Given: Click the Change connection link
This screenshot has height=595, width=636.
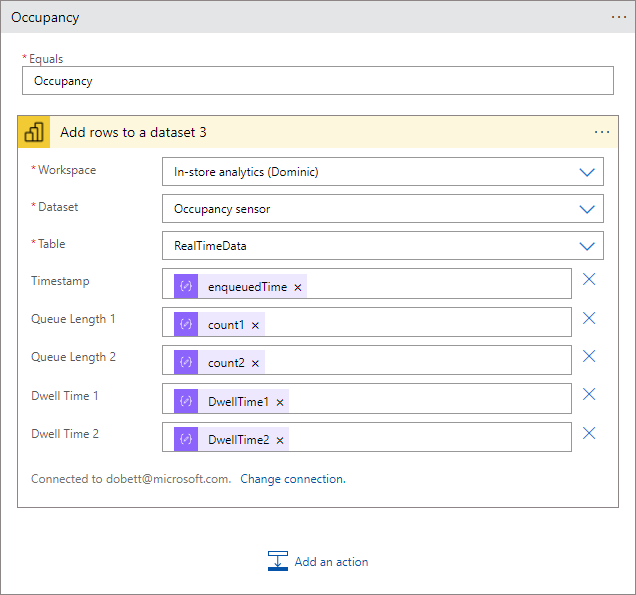Looking at the screenshot, I should coord(292,479).
